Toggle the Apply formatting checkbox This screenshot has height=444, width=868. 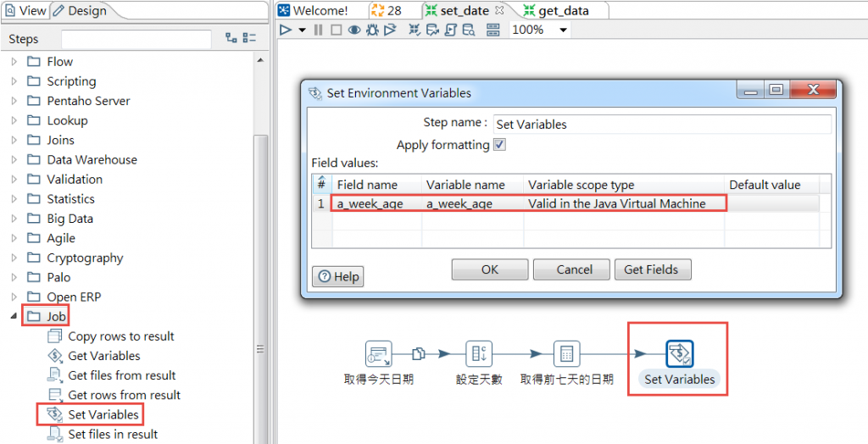[500, 145]
